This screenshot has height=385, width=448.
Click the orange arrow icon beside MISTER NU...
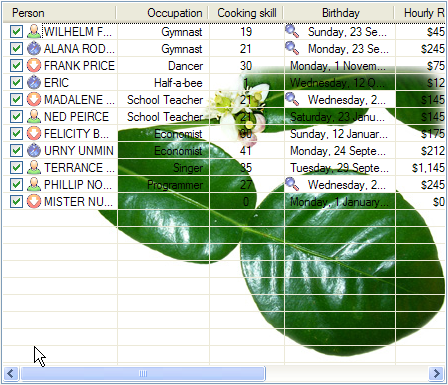34,202
